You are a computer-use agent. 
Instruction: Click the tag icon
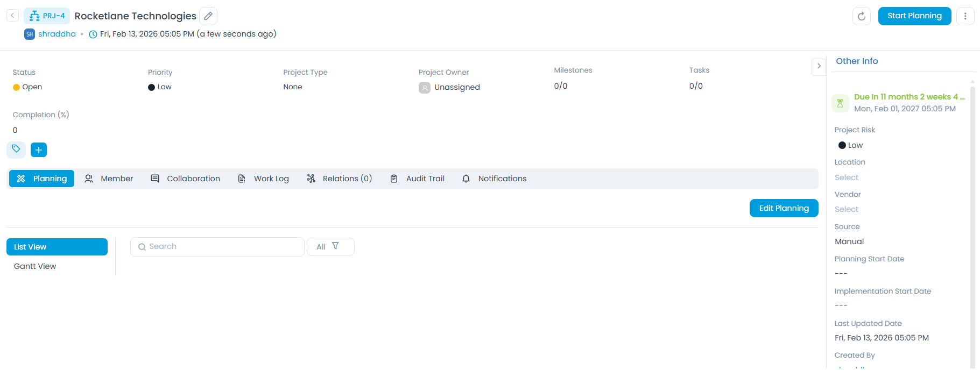coord(16,149)
